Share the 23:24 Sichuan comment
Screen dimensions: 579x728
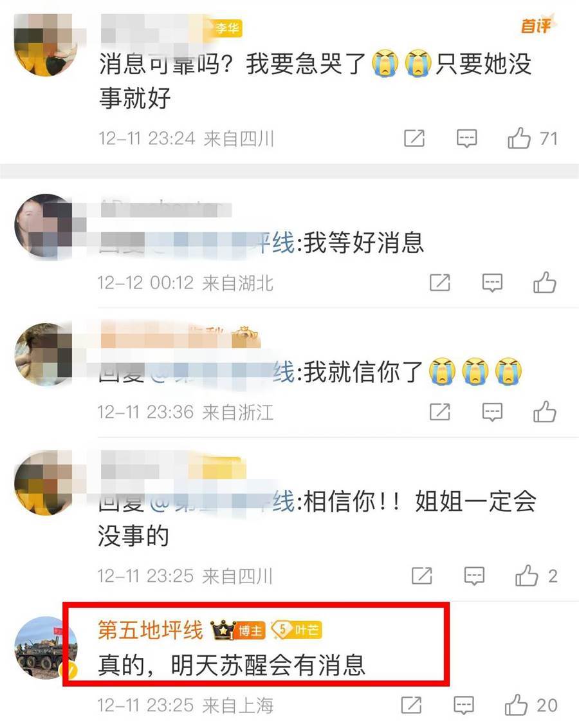pyautogui.click(x=414, y=138)
